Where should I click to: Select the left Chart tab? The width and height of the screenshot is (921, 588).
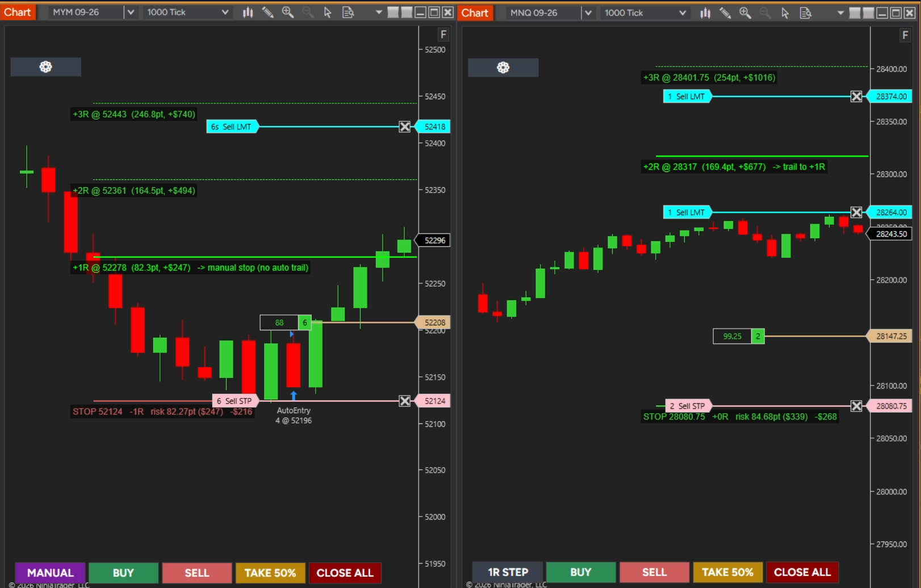[18, 12]
